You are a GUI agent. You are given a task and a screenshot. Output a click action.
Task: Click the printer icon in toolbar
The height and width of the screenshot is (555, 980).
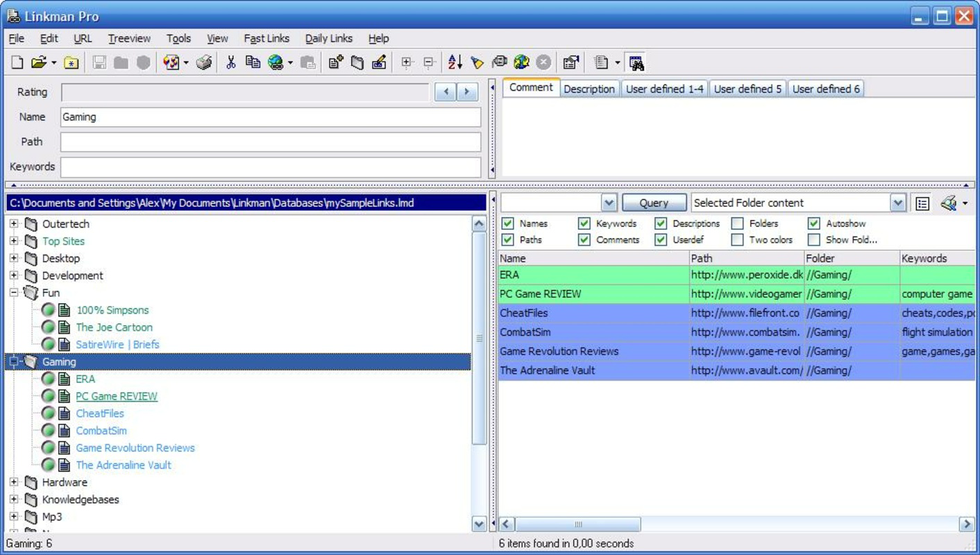click(204, 62)
